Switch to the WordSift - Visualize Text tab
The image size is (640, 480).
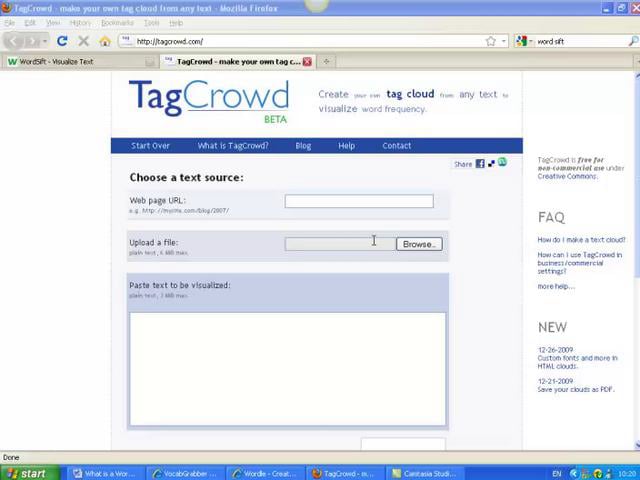pyautogui.click(x=80, y=62)
